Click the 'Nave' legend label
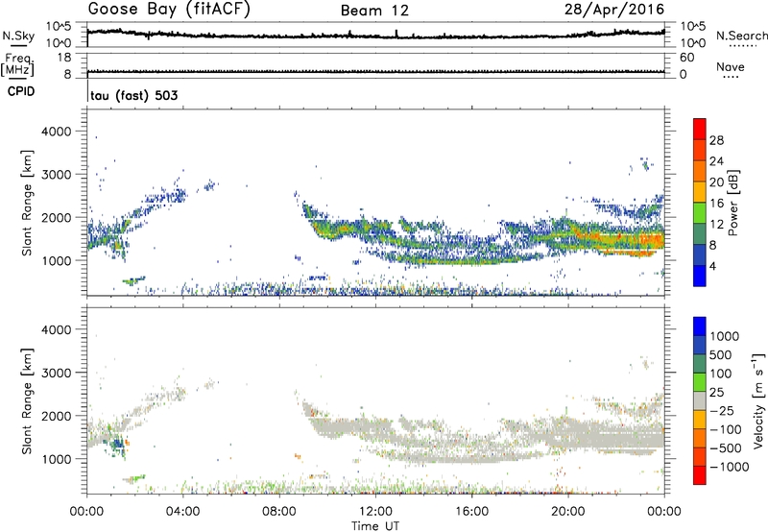 pyautogui.click(x=731, y=66)
